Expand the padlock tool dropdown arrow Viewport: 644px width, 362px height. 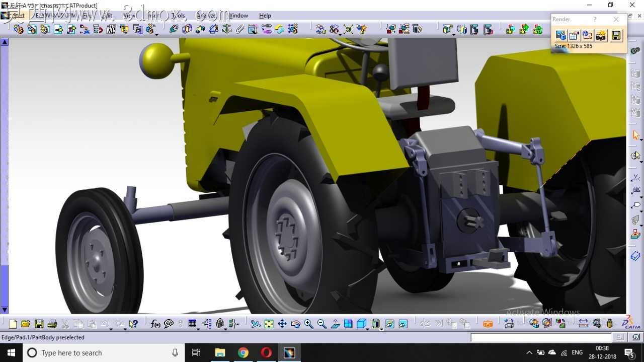[x=225, y=329]
